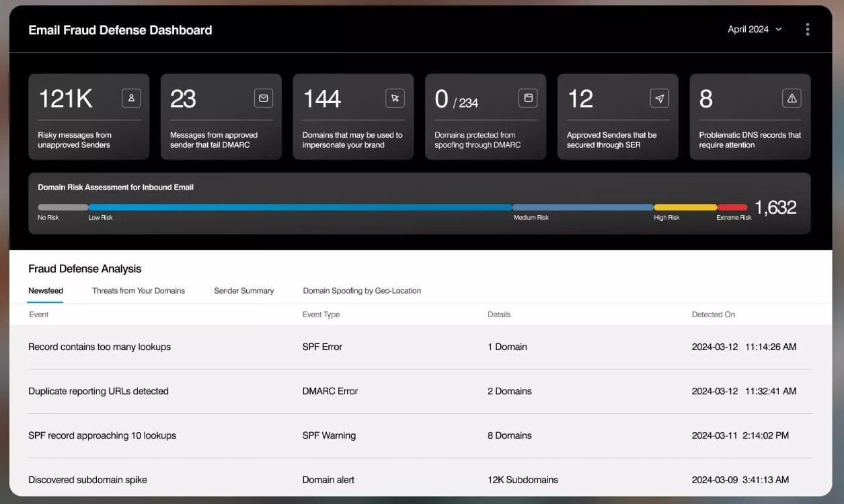Select the Sender Summary tab

point(243,290)
